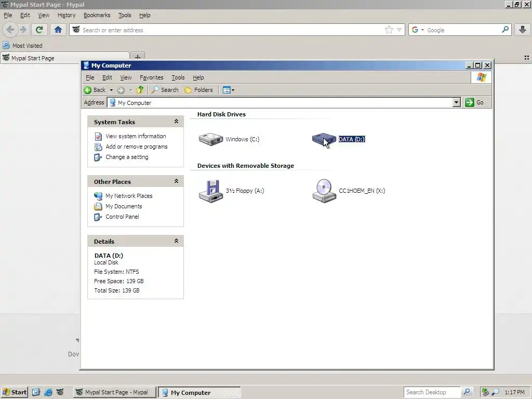
Task: Click My Computer taskbar button
Action: (200, 393)
